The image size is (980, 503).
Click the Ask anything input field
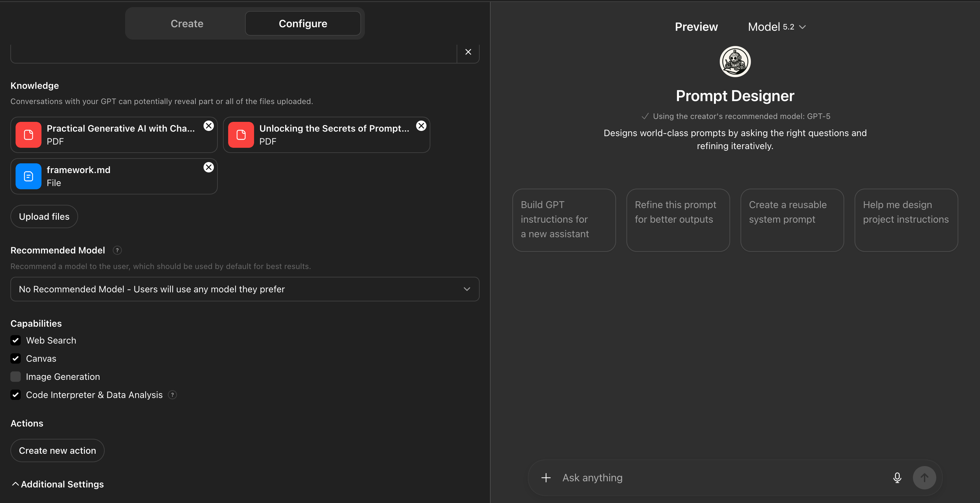(685, 477)
